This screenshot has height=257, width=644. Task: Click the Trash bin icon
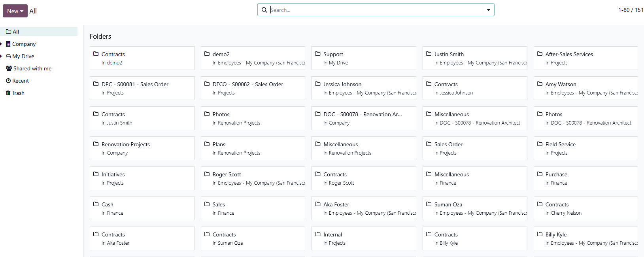coord(8,93)
